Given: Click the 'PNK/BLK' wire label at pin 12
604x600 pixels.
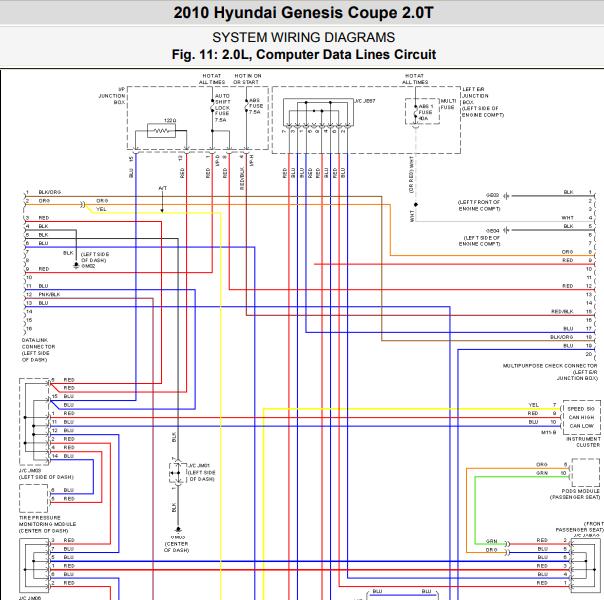Looking at the screenshot, I should click(49, 294).
